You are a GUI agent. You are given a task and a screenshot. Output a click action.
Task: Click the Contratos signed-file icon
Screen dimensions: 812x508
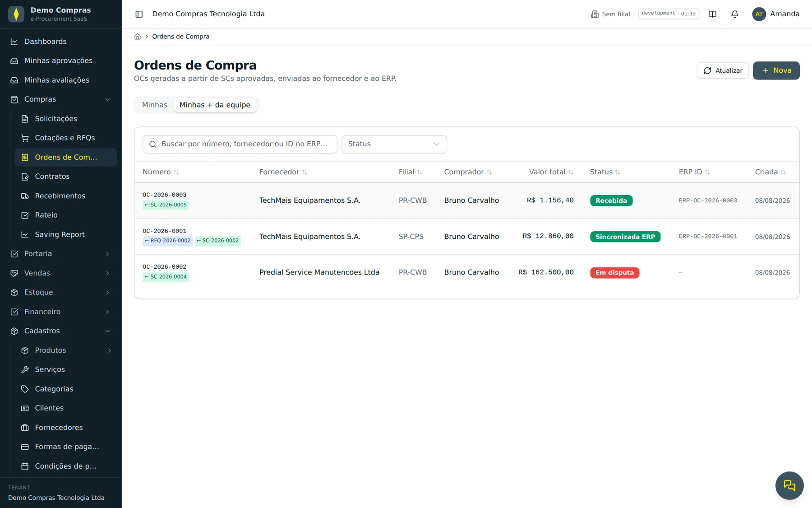[25, 177]
